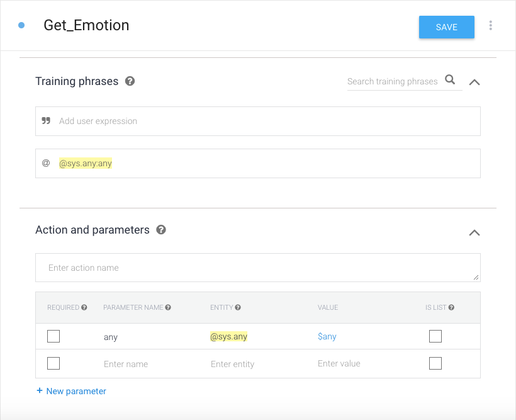Click the Action and parameters help icon

coord(161,230)
